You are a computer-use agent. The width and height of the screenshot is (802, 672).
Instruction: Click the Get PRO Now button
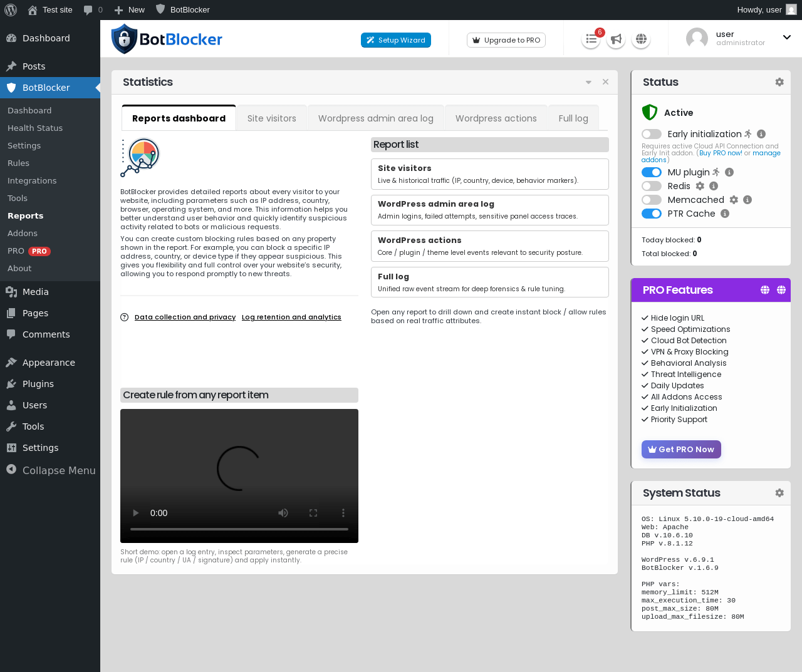tap(681, 449)
